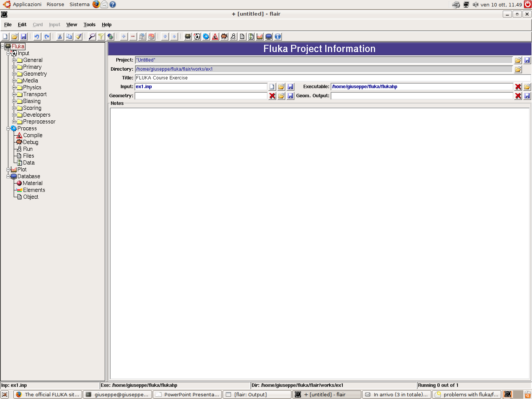This screenshot has height=399, width=532.
Task: Click the Redo toolbar icon
Action: [x=47, y=36]
